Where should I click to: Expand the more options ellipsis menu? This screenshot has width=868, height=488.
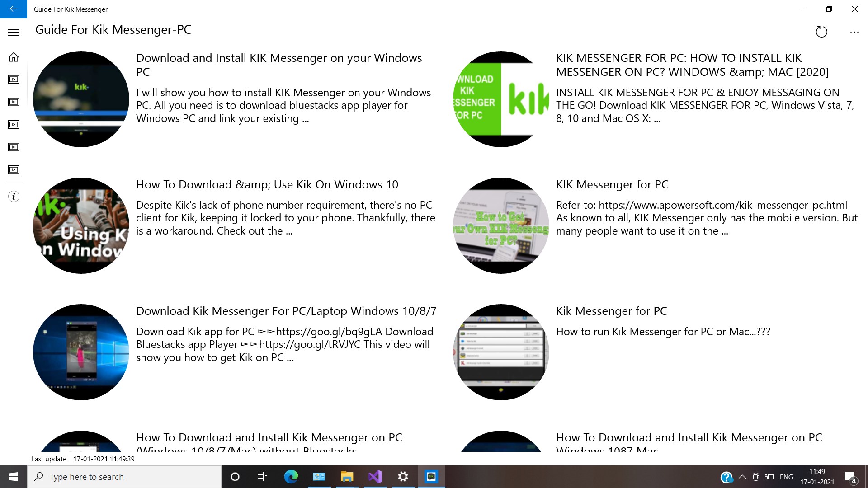point(854,32)
